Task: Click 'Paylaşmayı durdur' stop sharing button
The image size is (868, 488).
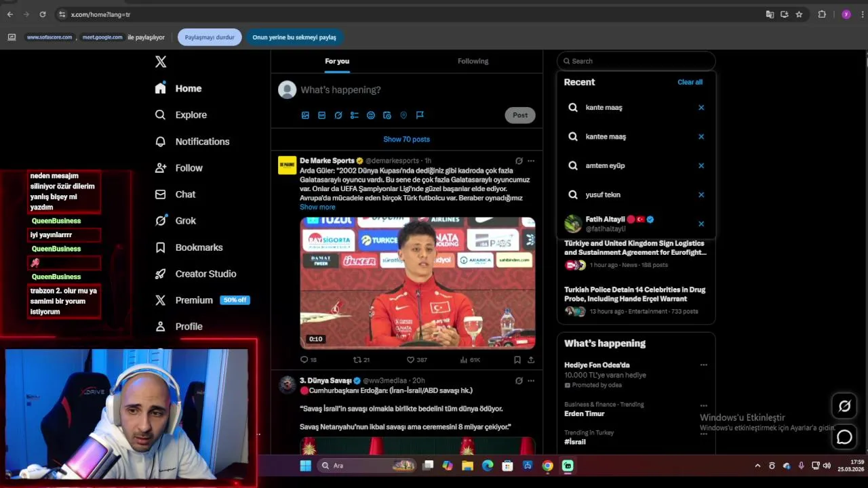Action: pyautogui.click(x=210, y=37)
